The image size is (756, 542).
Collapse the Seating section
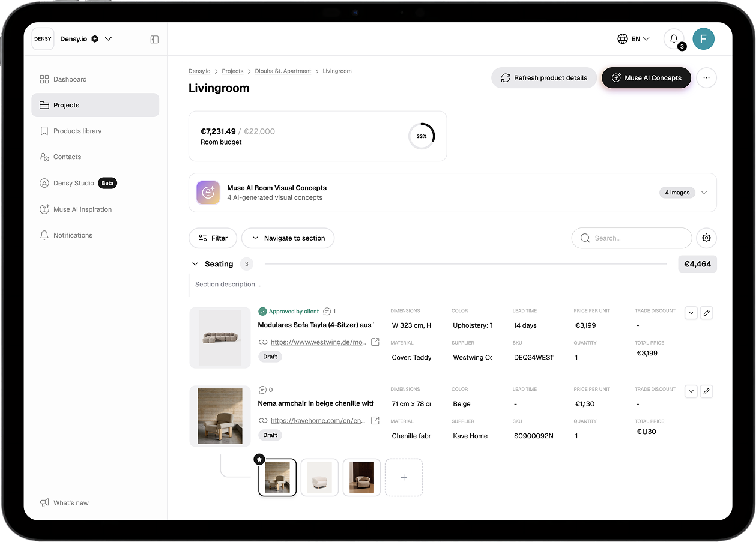[195, 263]
